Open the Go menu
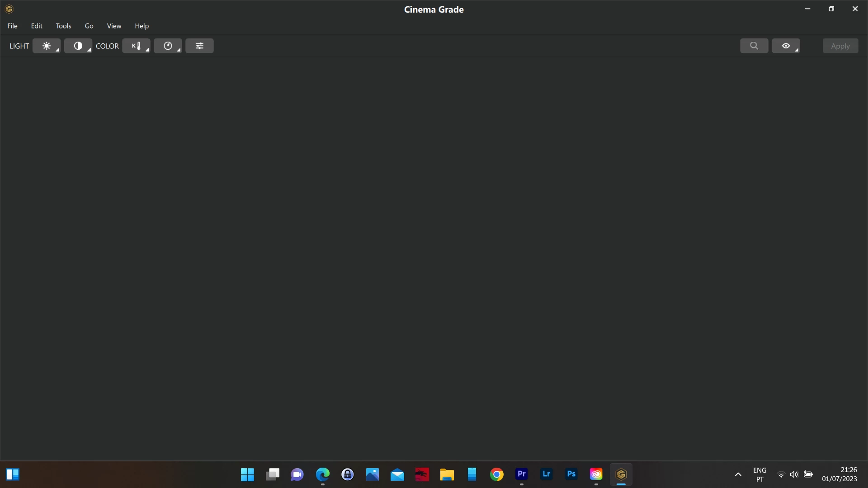868x488 pixels. coord(89,26)
